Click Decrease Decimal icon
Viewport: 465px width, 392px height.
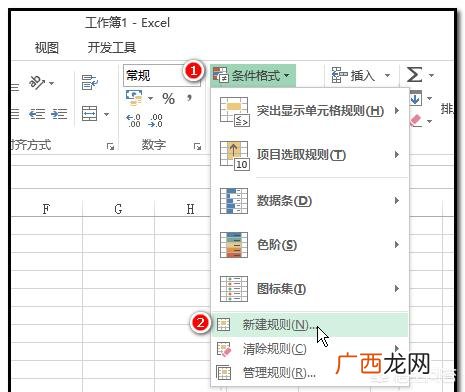coord(156,121)
